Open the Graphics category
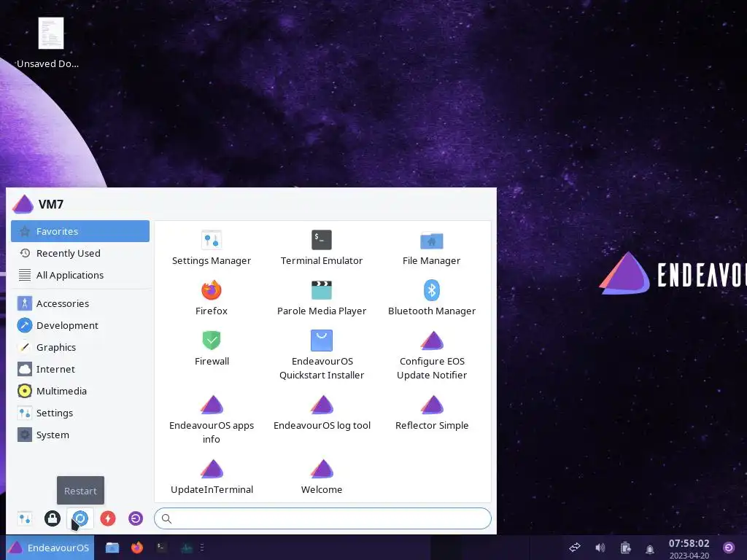This screenshot has width=747, height=560. click(80, 347)
